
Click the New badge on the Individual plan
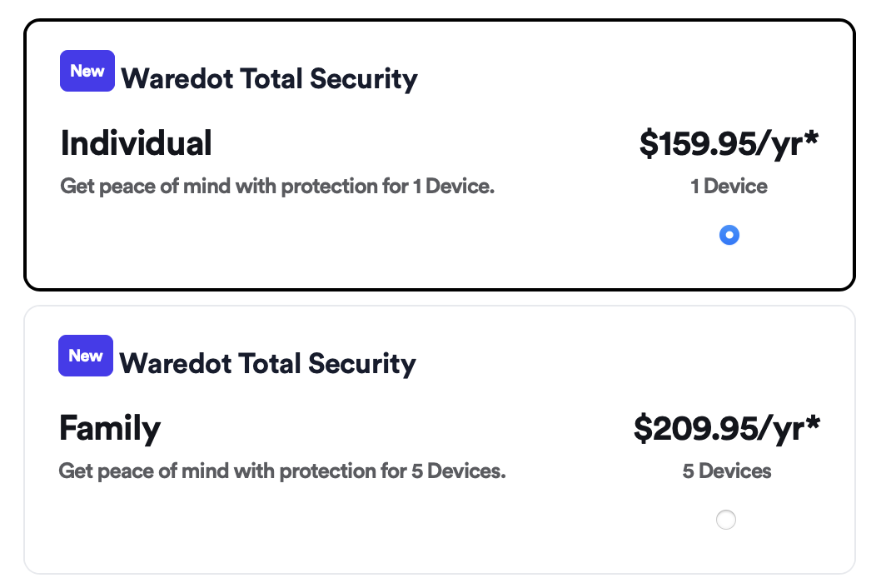[87, 71]
